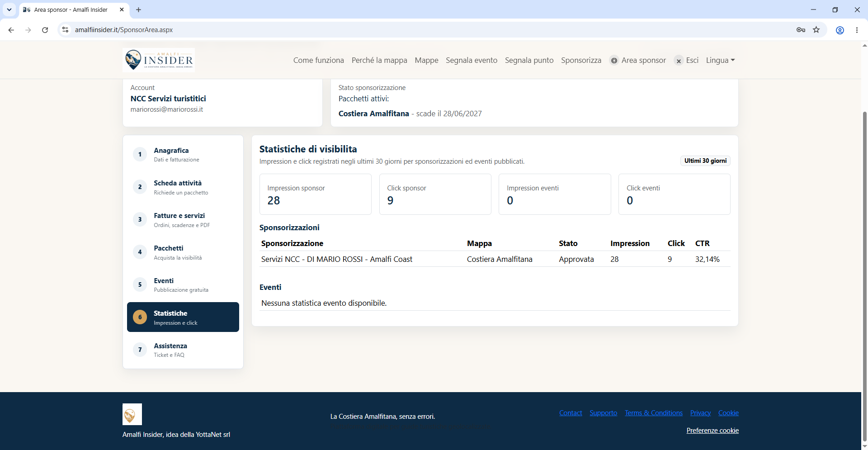Select Fatture e servizi step

(183, 219)
